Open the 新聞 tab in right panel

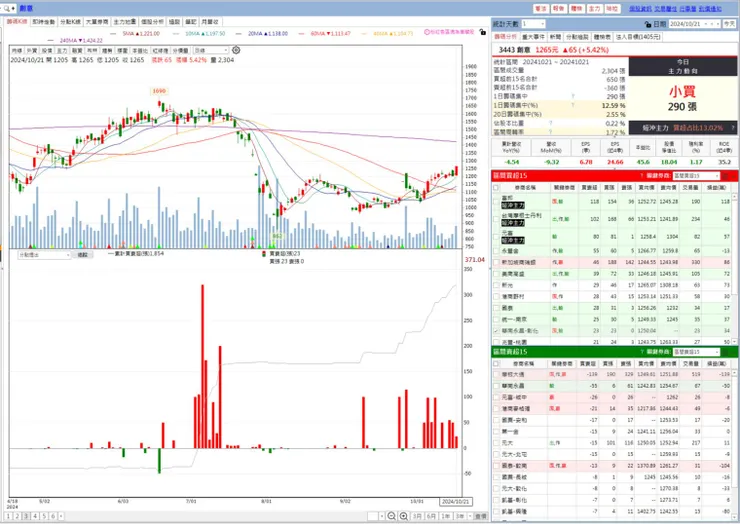click(555, 36)
